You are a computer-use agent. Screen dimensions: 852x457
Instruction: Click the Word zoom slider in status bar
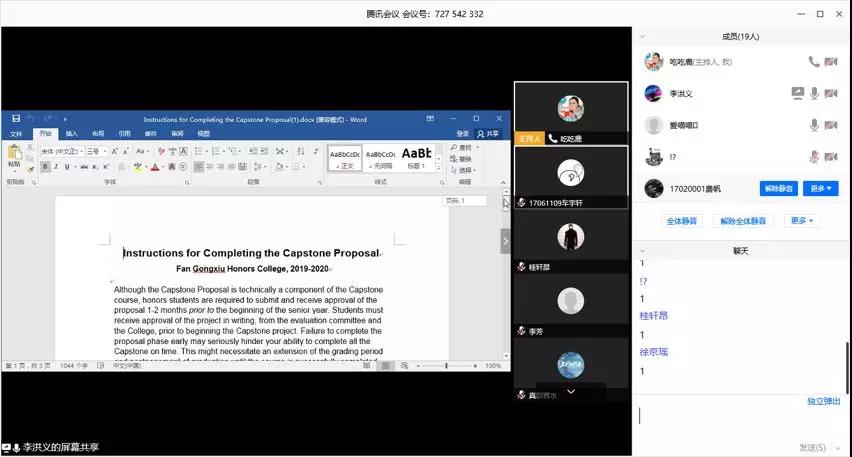pyautogui.click(x=447, y=366)
